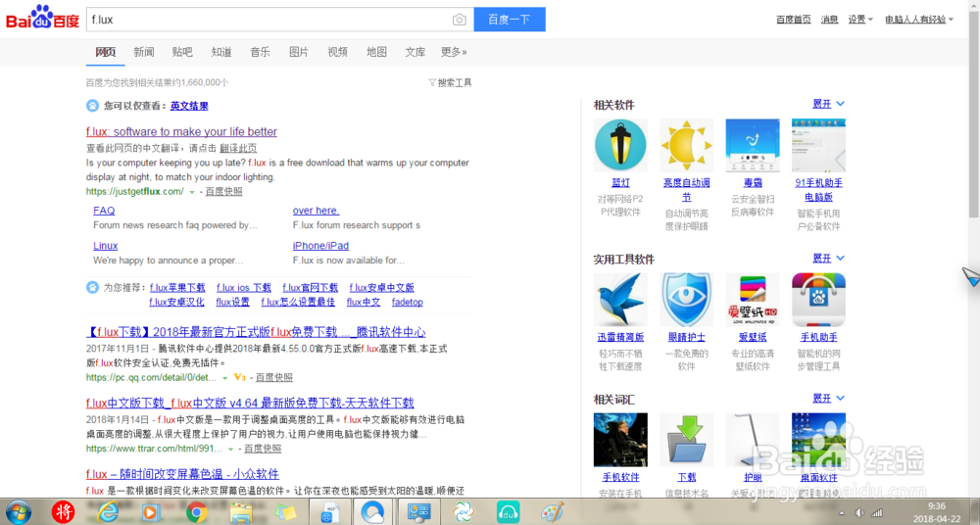
Task: Open the 设置 dropdown menu
Action: click(x=860, y=20)
